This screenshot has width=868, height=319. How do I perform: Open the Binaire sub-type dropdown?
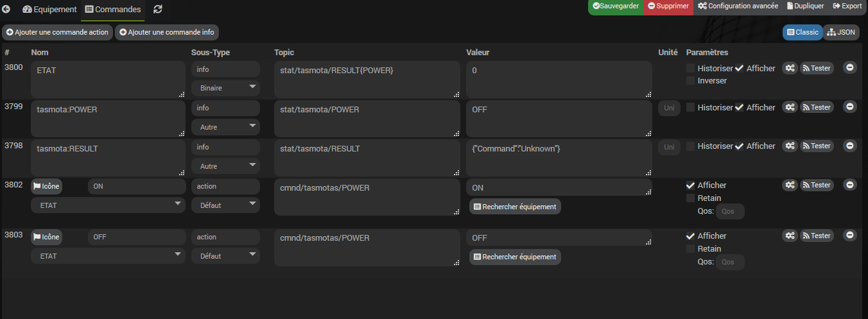pos(225,88)
